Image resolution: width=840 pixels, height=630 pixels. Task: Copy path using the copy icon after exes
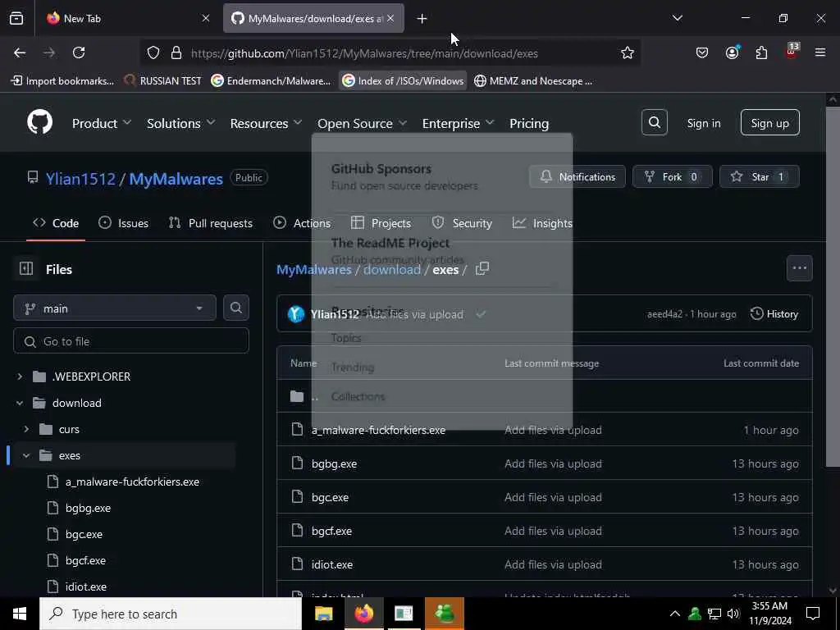pyautogui.click(x=482, y=268)
